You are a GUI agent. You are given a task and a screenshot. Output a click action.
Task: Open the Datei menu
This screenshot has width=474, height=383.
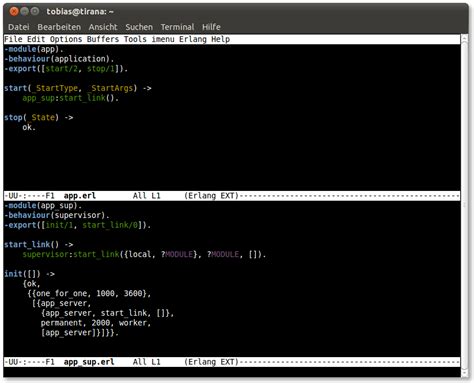tap(19, 27)
